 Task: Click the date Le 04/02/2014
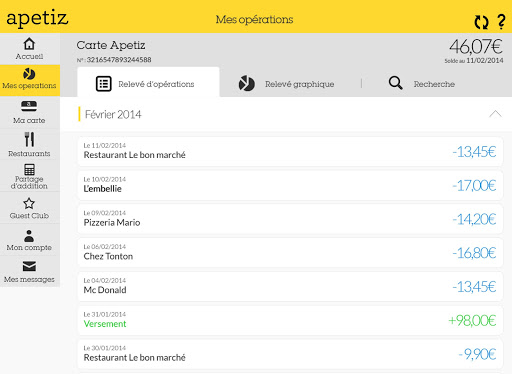105,280
